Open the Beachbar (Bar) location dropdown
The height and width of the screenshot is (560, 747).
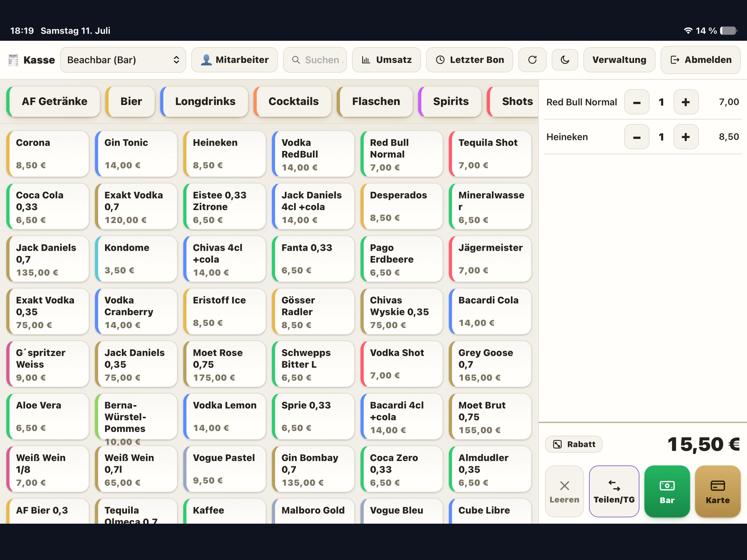point(123,60)
